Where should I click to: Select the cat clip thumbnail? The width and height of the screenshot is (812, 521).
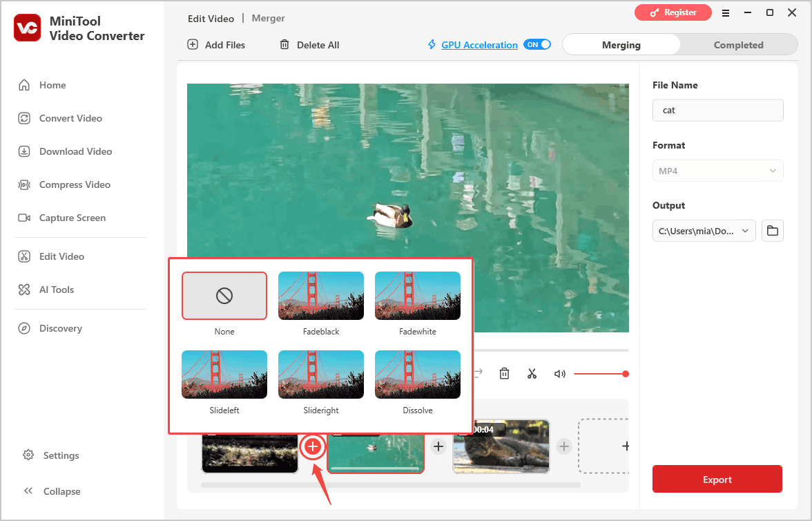(501, 446)
